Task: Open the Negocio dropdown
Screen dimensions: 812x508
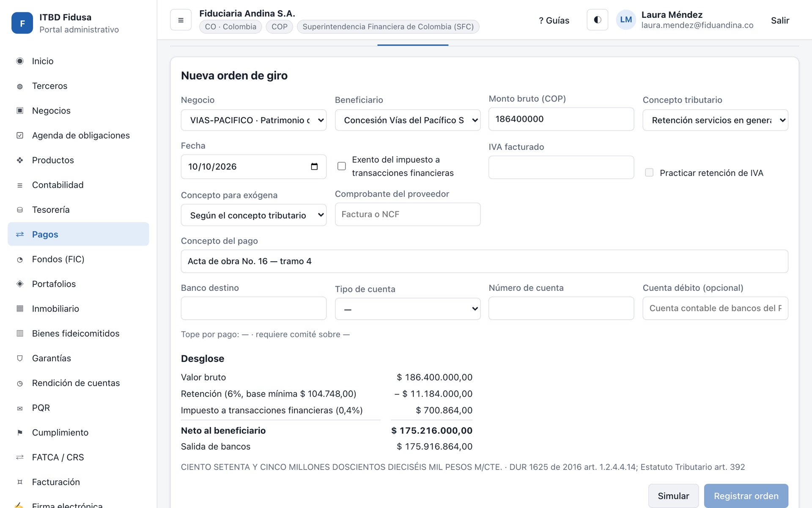Action: click(254, 120)
